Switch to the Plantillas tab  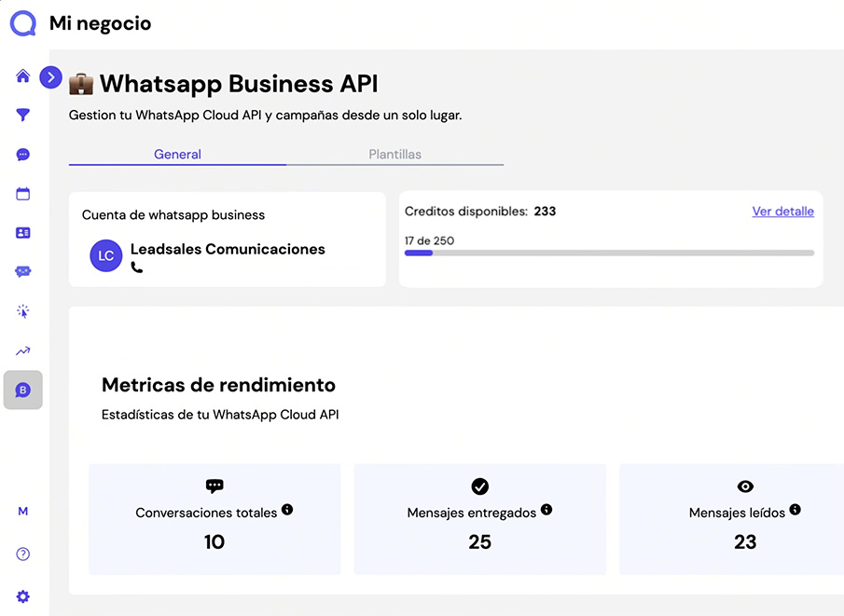click(x=395, y=155)
